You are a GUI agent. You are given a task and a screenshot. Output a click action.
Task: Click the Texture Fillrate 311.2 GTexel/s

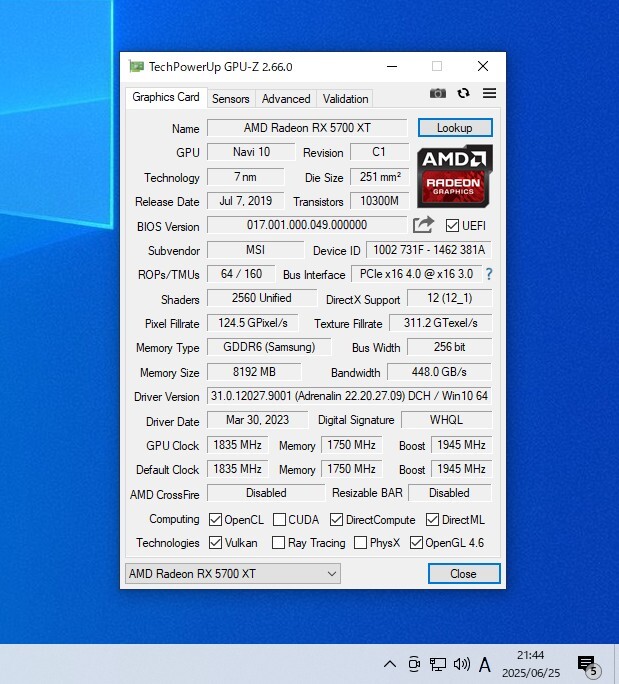(x=441, y=323)
